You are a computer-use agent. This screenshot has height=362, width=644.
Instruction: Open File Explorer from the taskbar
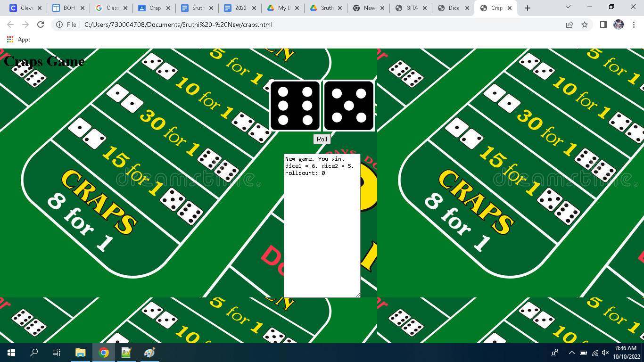click(x=81, y=353)
